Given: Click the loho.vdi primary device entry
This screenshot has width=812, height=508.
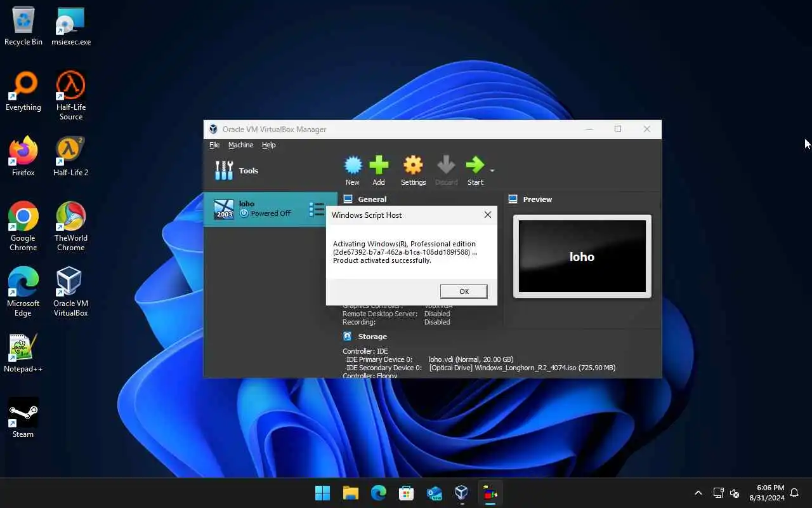Looking at the screenshot, I should pyautogui.click(x=471, y=359).
